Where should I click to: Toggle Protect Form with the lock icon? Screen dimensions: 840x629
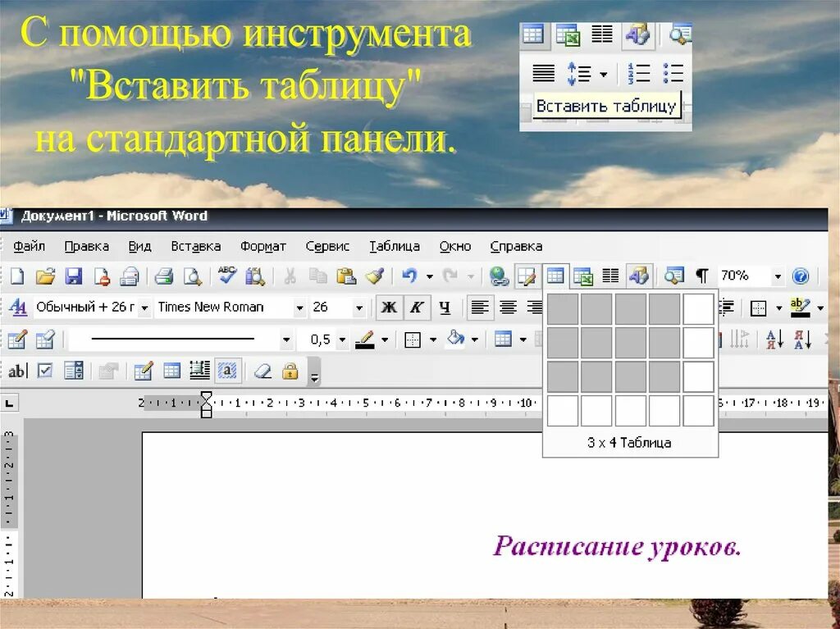(290, 371)
